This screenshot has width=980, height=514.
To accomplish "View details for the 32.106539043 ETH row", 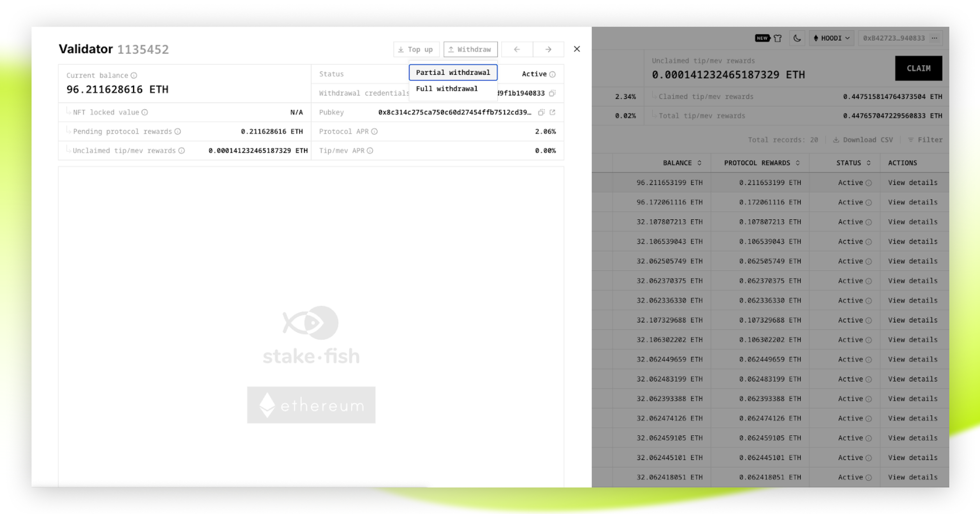I will click(913, 242).
